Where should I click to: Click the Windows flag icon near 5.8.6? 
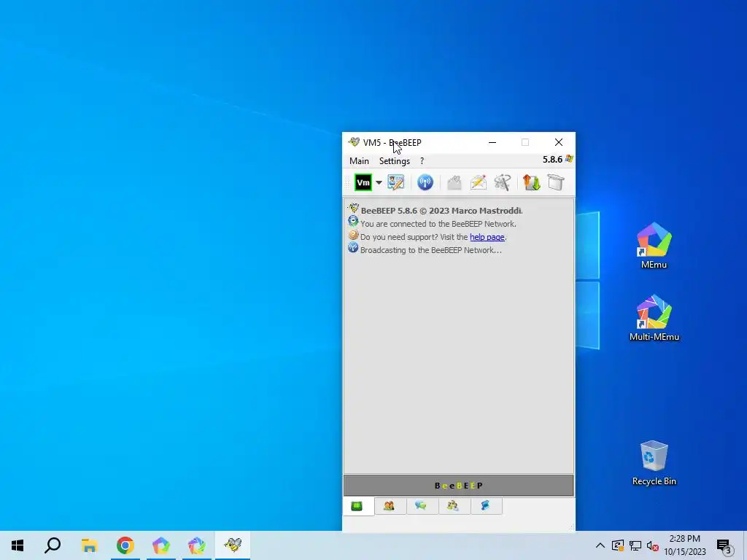[x=569, y=159]
